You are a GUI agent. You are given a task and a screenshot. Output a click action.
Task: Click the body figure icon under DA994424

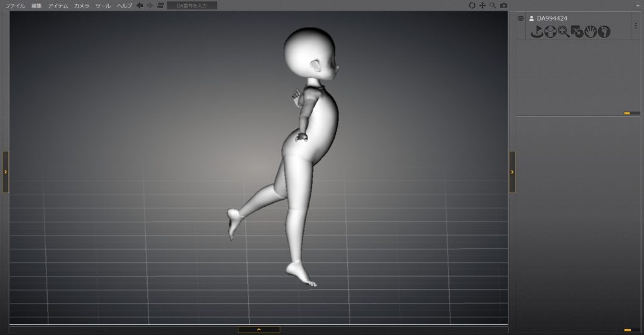point(550,31)
